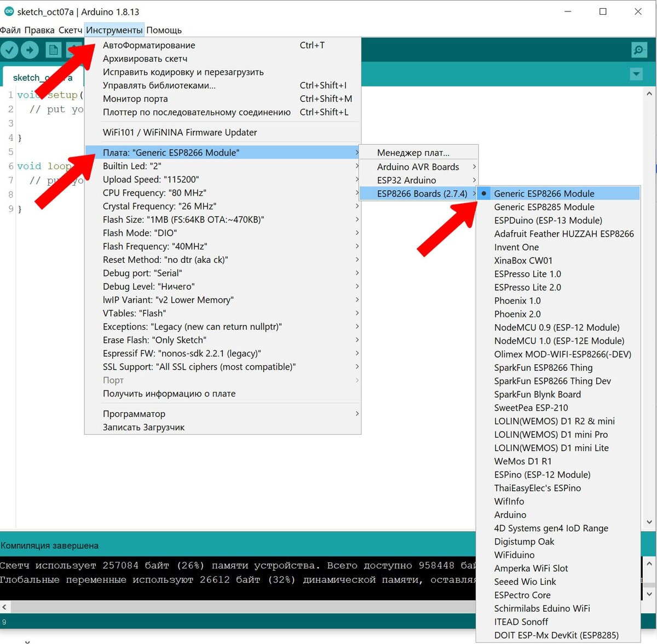Expand the Debug port Serial submenu
The height and width of the screenshot is (644, 657).
point(223,273)
